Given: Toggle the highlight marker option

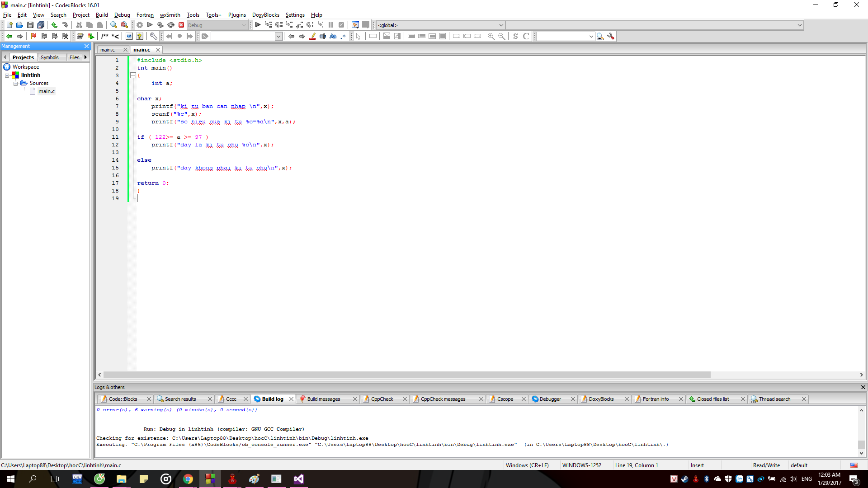Looking at the screenshot, I should [x=312, y=36].
